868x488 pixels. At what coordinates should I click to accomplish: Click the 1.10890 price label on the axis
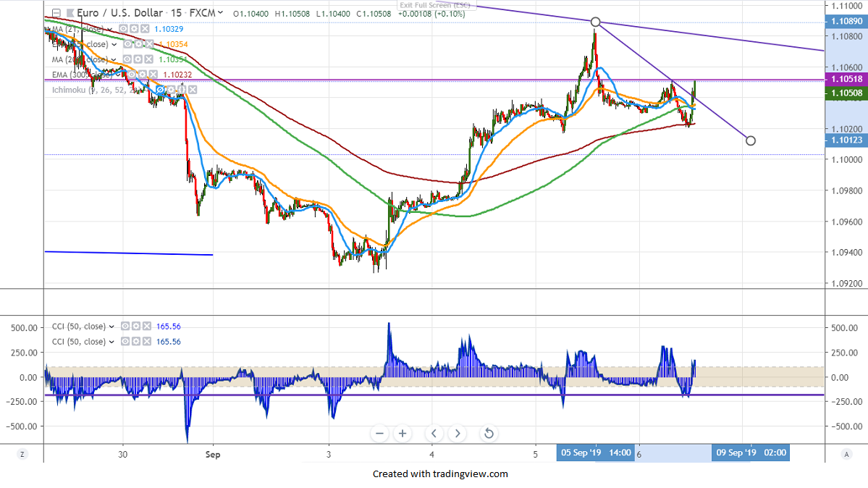click(846, 21)
